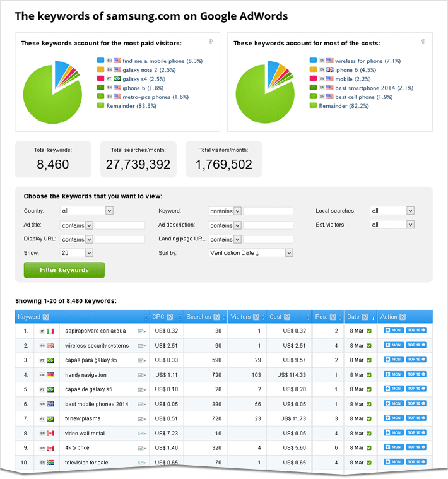Open the Local searches dropdown
The width and height of the screenshot is (448, 479).
[x=392, y=211]
